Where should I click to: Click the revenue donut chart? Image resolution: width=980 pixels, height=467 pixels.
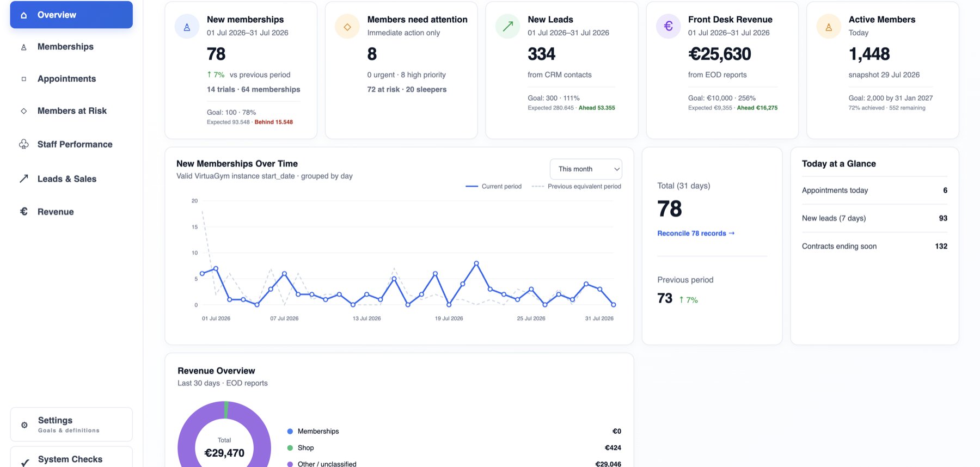(224, 434)
